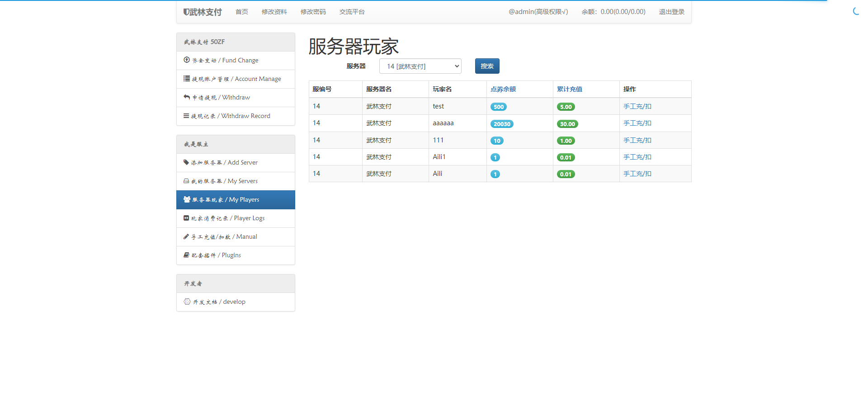
Task: Click the Manual pencil icon
Action: pos(186,236)
